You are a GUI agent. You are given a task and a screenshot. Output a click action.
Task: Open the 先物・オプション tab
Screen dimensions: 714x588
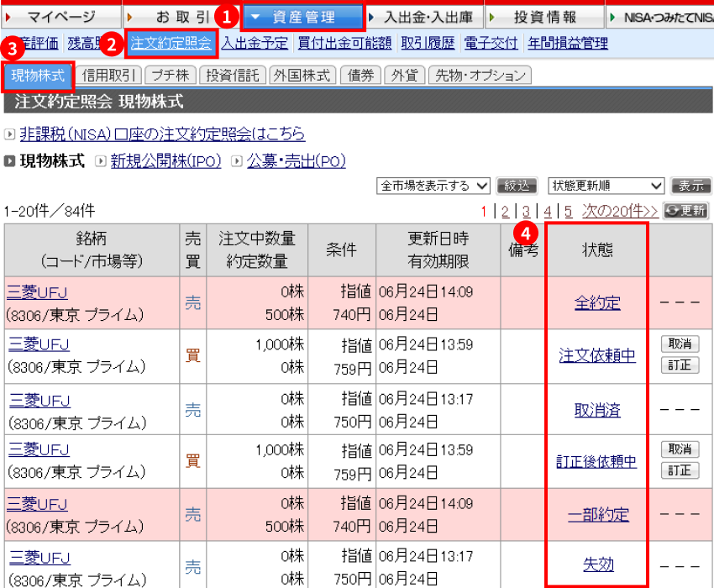pos(480,76)
